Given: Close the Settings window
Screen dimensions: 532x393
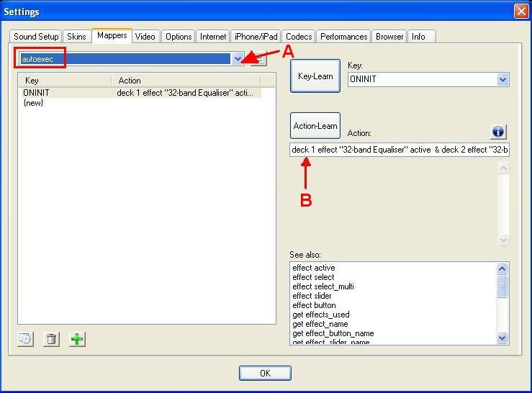Looking at the screenshot, I should click(520, 12).
